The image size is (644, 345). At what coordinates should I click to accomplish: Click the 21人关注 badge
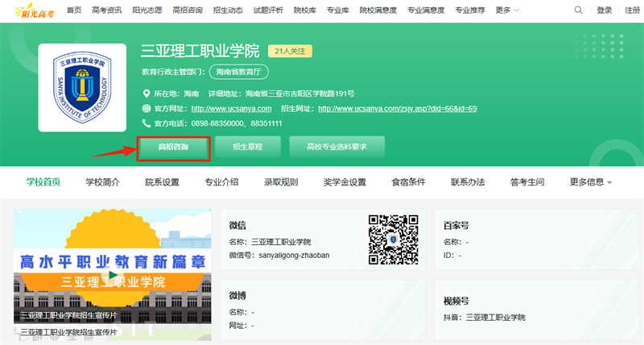[290, 51]
